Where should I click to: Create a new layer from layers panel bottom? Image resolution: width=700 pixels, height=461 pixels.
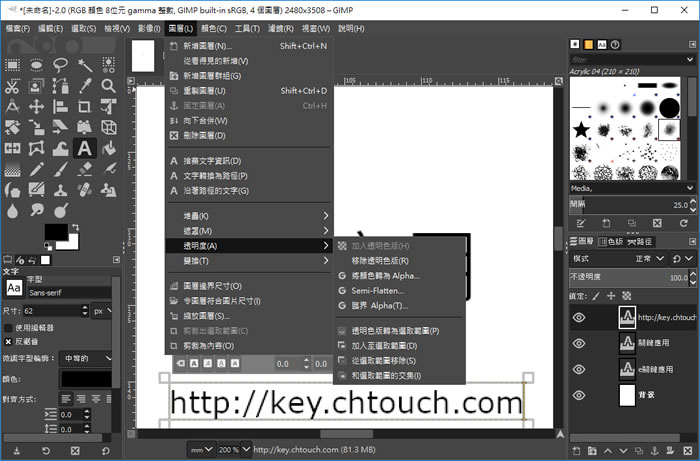(576, 451)
